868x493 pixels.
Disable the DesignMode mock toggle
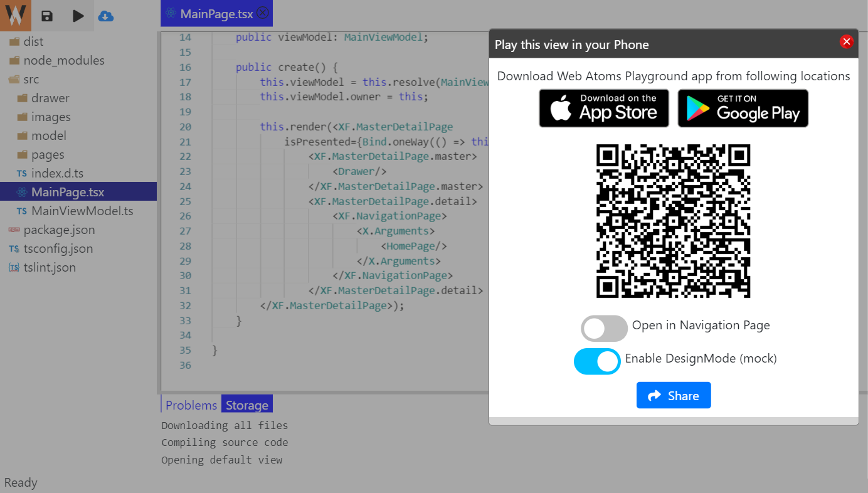click(x=596, y=361)
